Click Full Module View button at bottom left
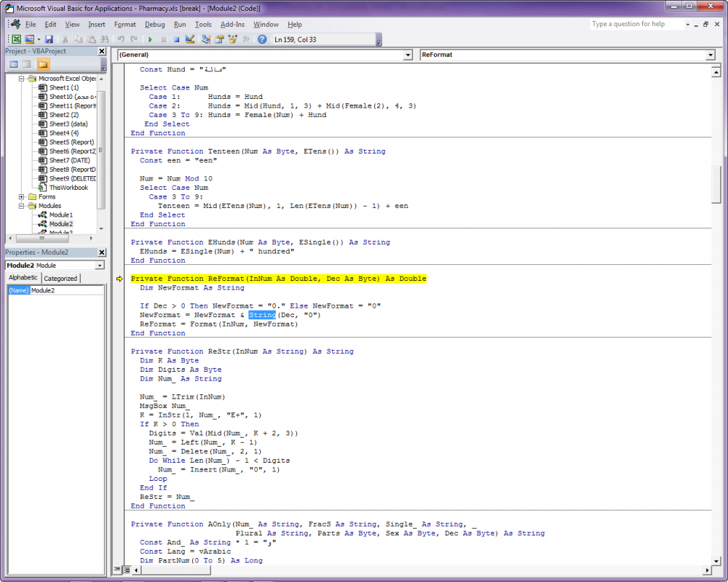The height and width of the screenshot is (582, 728). [x=126, y=570]
